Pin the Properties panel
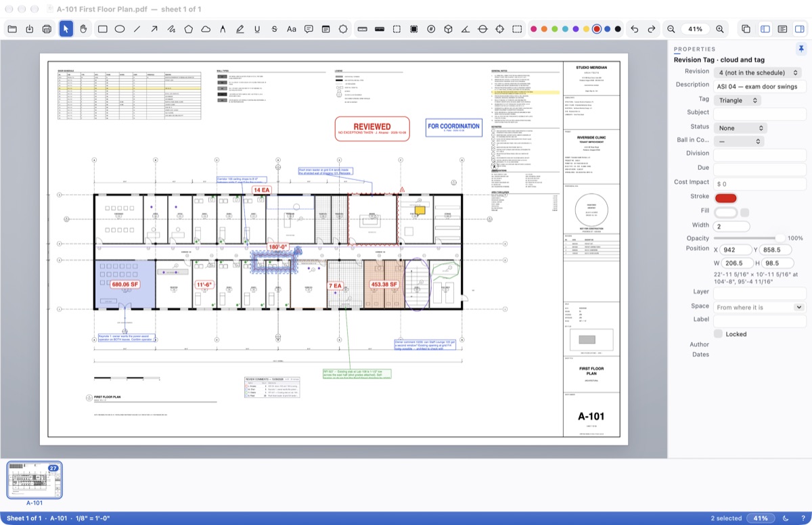This screenshot has width=812, height=525. pos(801,49)
